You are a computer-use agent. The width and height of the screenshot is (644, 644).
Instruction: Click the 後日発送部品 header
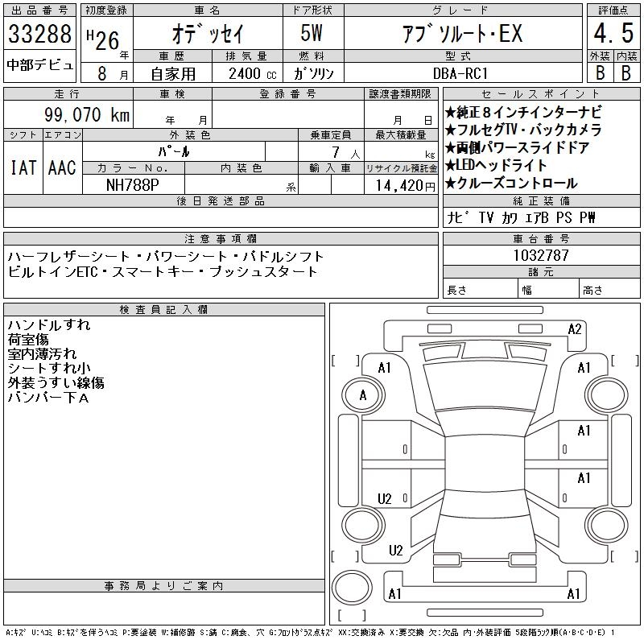point(221,201)
